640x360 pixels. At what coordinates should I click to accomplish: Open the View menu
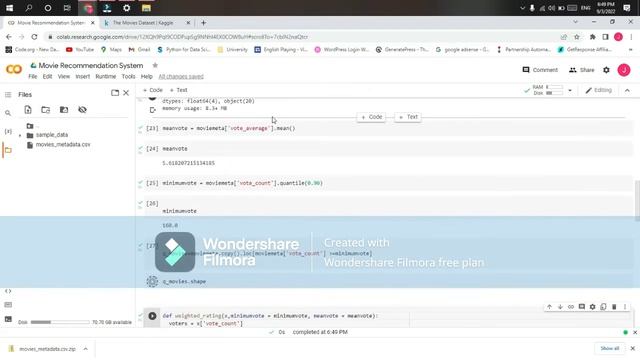tap(64, 76)
